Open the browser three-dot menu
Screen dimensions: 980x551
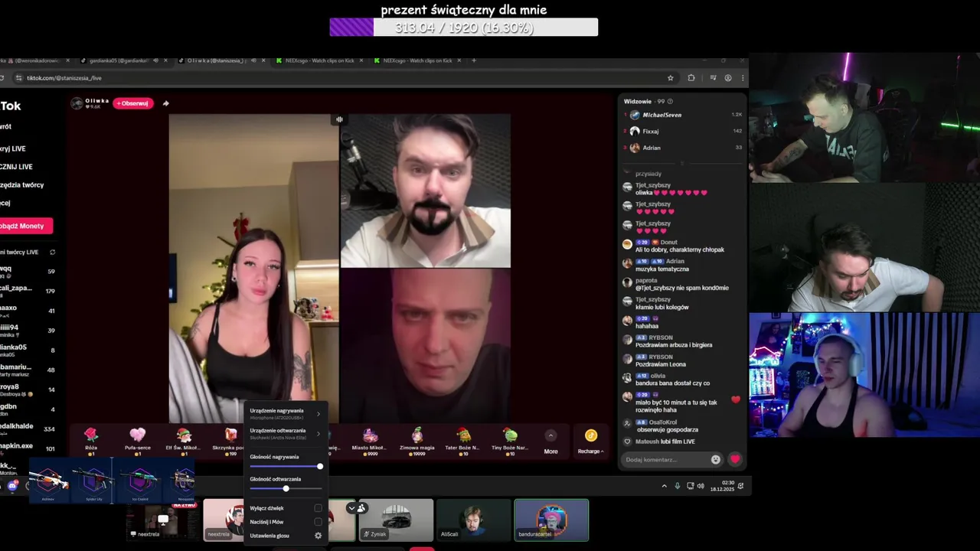[742, 77]
